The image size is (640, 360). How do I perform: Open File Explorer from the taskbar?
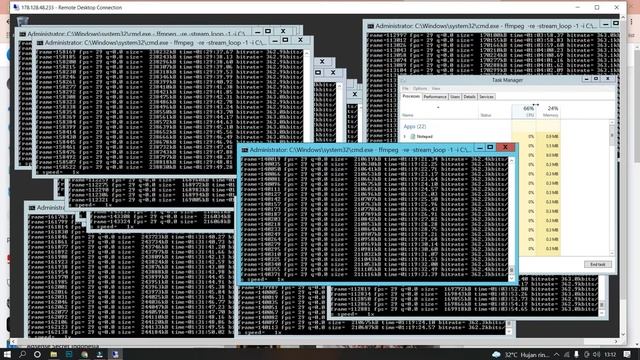pyautogui.click(x=53, y=354)
